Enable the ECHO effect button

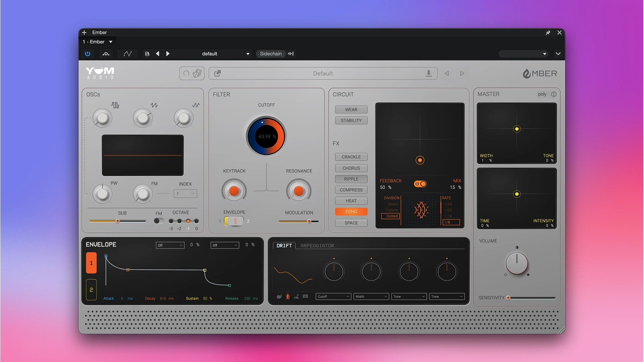pos(351,212)
